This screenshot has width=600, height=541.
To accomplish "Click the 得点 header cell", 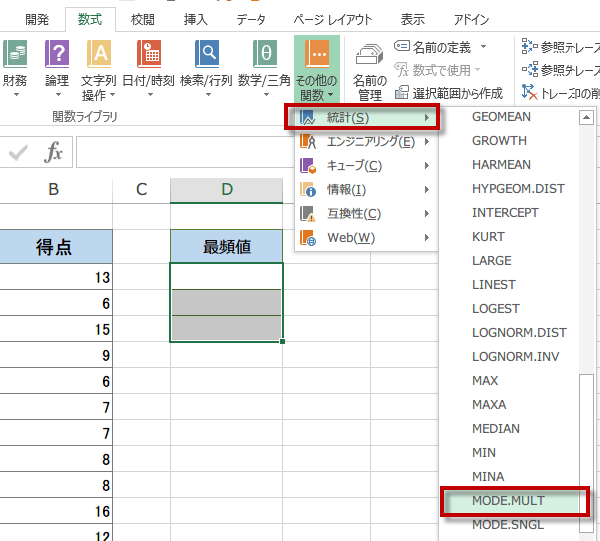I will (x=56, y=246).
